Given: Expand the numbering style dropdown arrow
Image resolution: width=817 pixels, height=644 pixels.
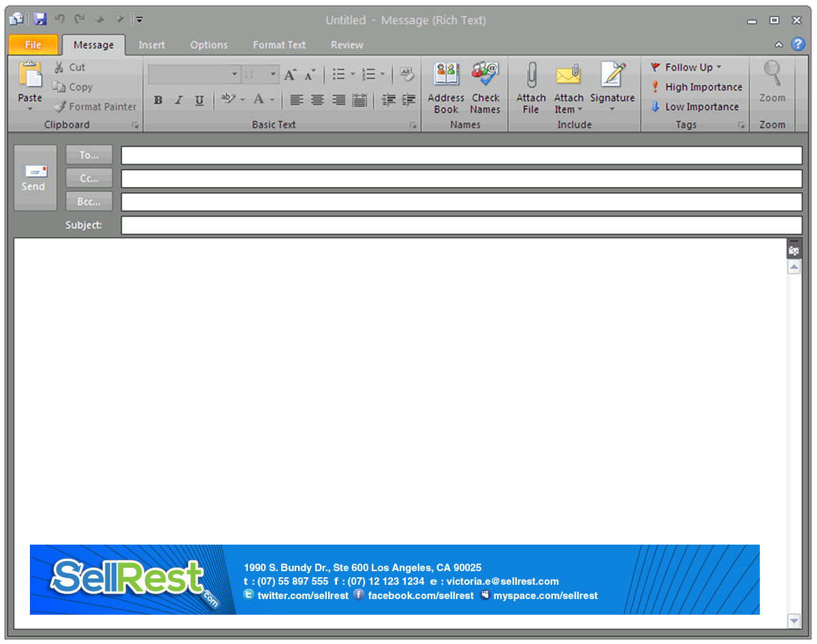Looking at the screenshot, I should (x=383, y=74).
